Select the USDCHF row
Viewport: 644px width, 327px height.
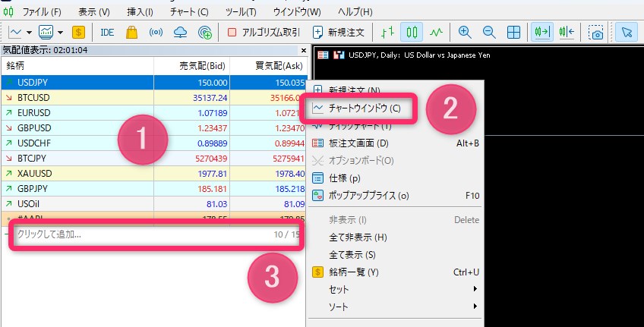[154, 143]
